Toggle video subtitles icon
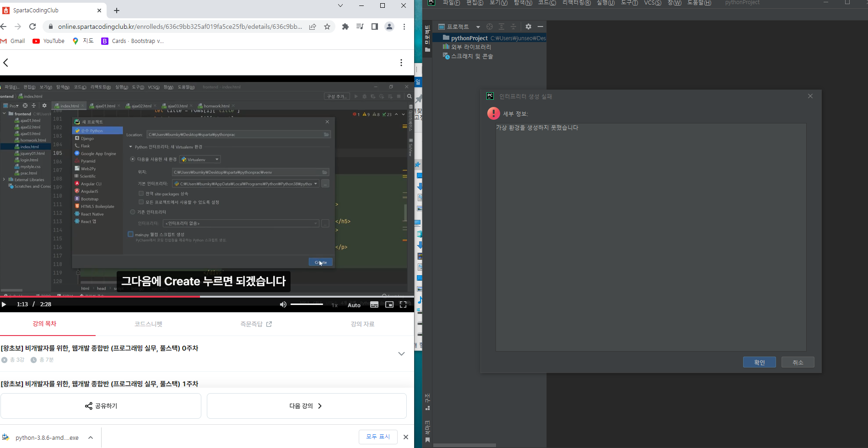The height and width of the screenshot is (448, 868). tap(374, 304)
